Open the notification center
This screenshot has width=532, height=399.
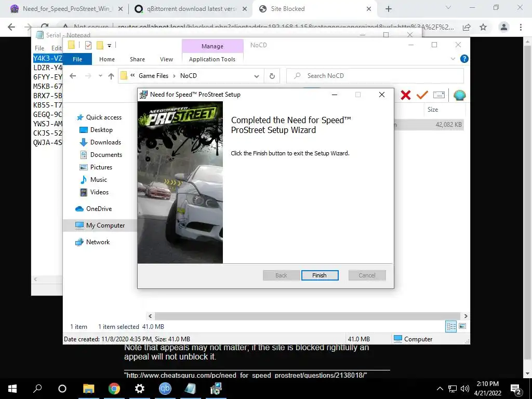[x=516, y=389]
